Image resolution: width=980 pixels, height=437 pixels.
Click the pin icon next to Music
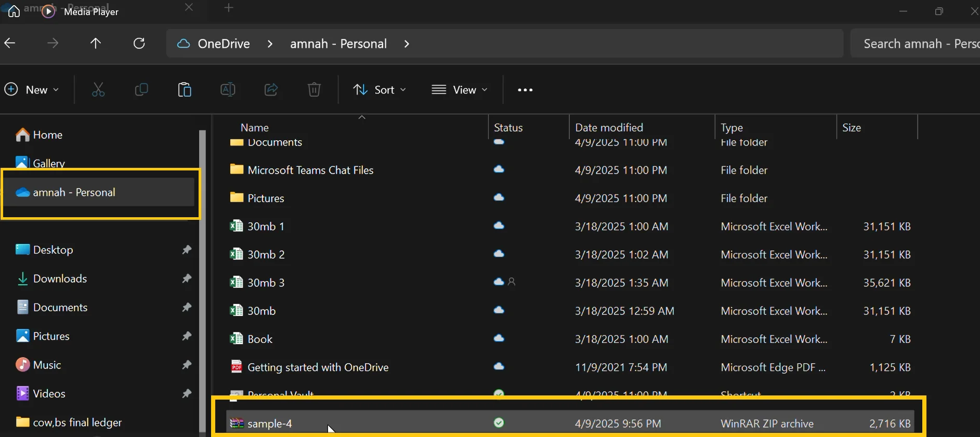pyautogui.click(x=187, y=365)
